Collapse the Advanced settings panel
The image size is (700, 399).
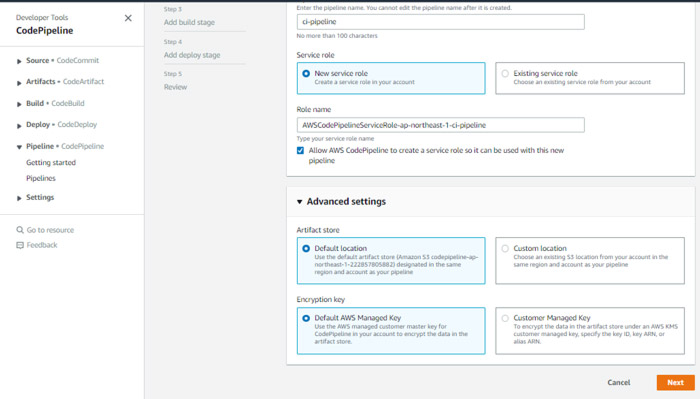tap(300, 202)
